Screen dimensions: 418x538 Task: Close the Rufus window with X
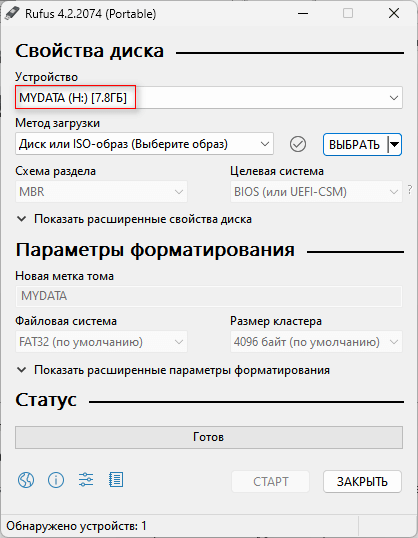click(x=394, y=14)
